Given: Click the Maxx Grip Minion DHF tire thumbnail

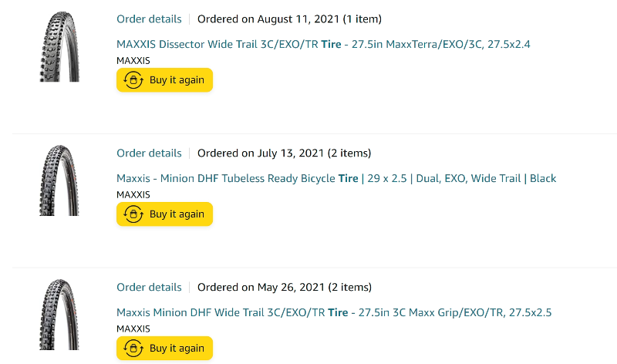Looking at the screenshot, I should [x=59, y=315].
